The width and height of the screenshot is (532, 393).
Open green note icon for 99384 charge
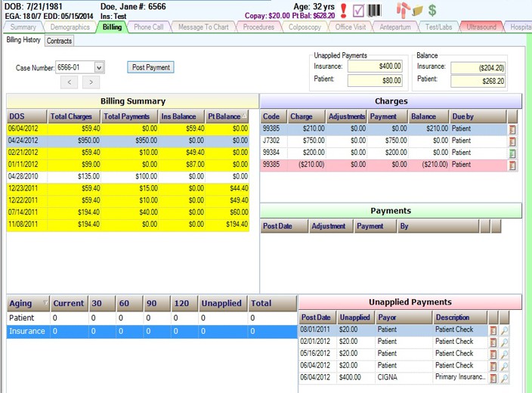[512, 153]
